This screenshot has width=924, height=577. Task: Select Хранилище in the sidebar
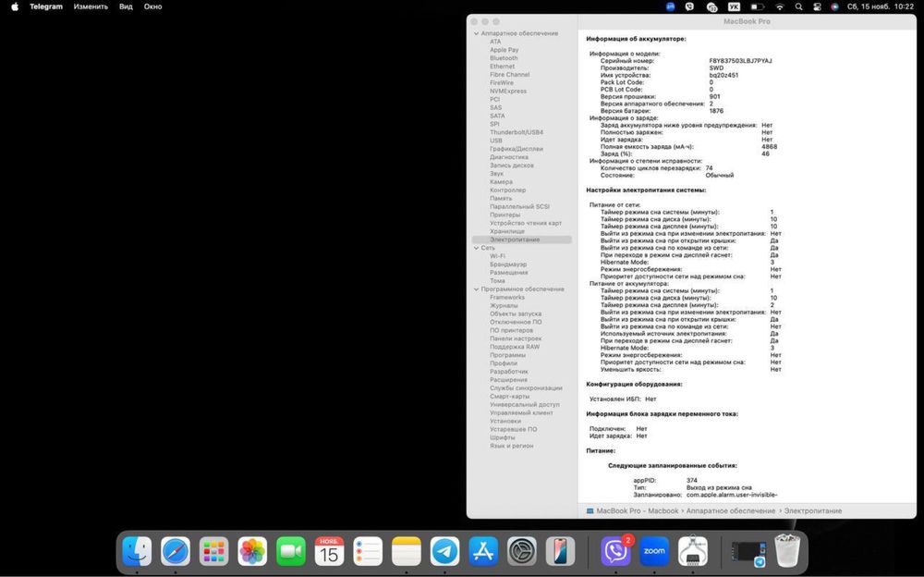point(506,231)
